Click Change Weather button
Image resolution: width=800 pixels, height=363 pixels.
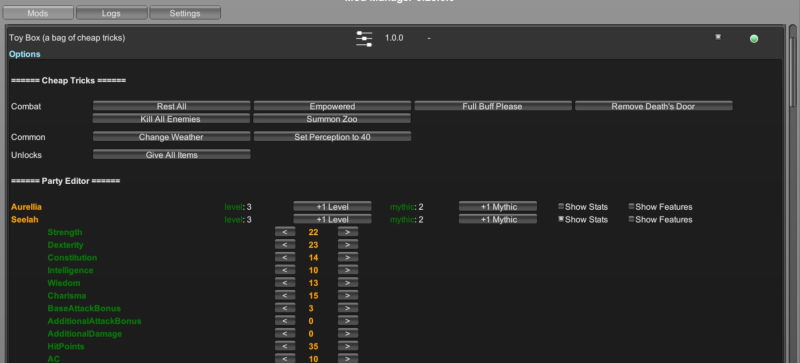[171, 137]
